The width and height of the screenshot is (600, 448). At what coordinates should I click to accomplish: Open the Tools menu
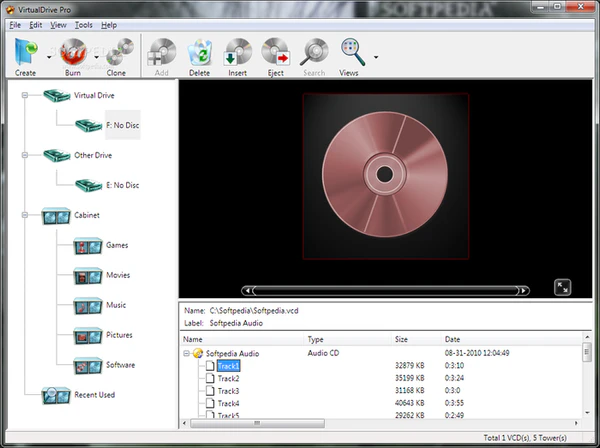point(83,24)
